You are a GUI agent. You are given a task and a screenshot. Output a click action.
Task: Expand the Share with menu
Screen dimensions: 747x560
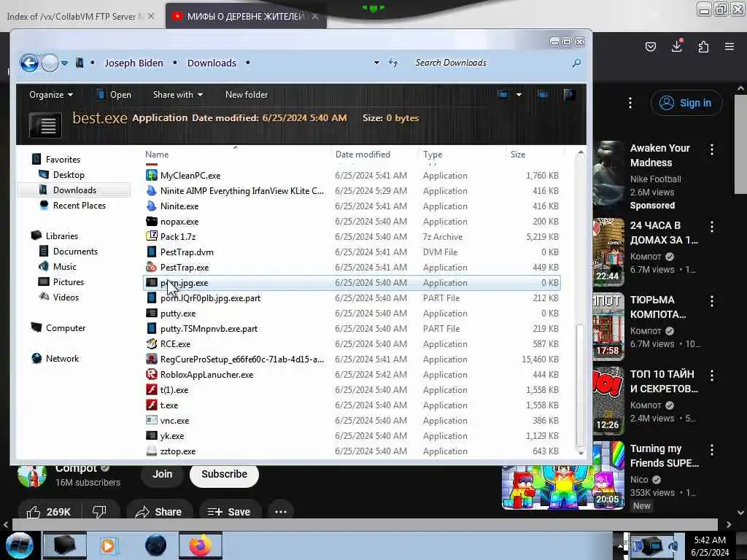coord(178,95)
